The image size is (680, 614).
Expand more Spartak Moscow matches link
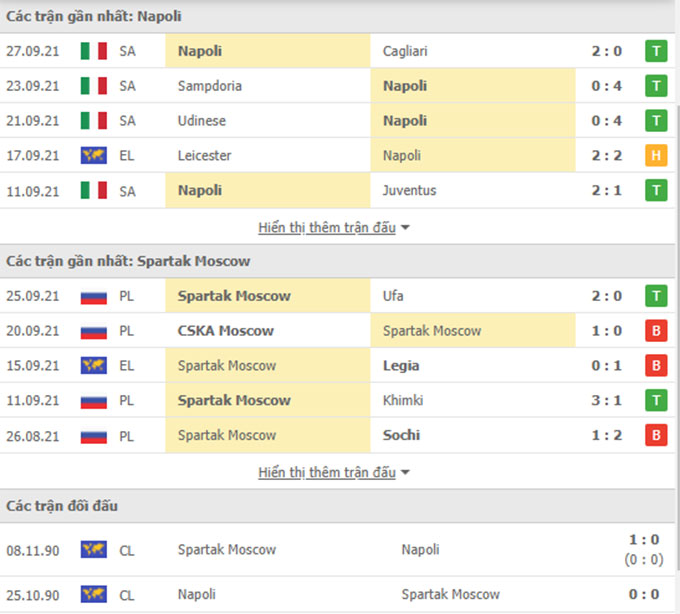pos(327,472)
